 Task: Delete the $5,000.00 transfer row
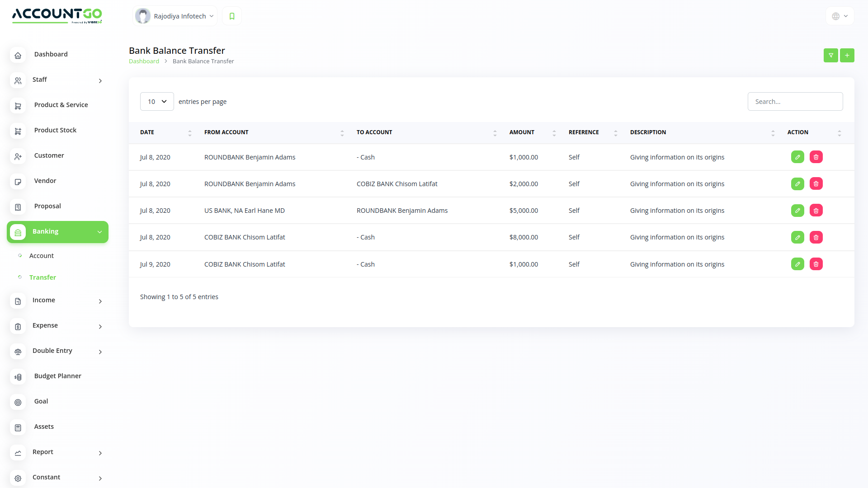816,210
